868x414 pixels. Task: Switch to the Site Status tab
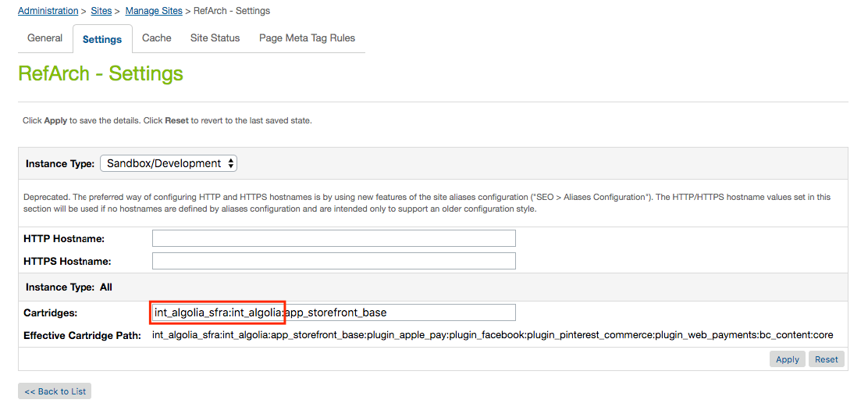point(215,38)
